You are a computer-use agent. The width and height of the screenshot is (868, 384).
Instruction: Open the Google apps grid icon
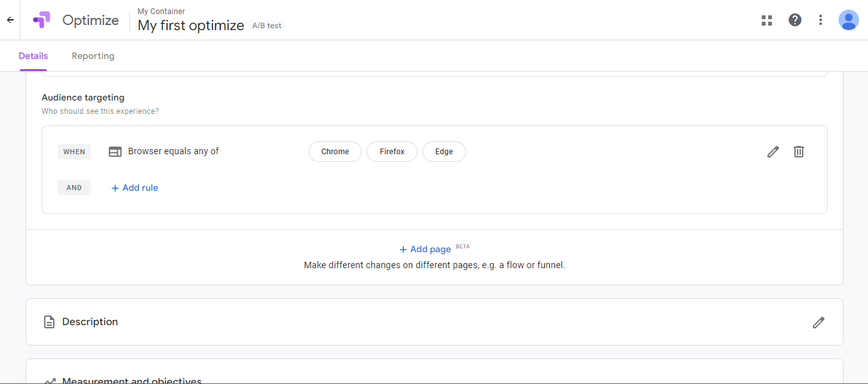(767, 20)
